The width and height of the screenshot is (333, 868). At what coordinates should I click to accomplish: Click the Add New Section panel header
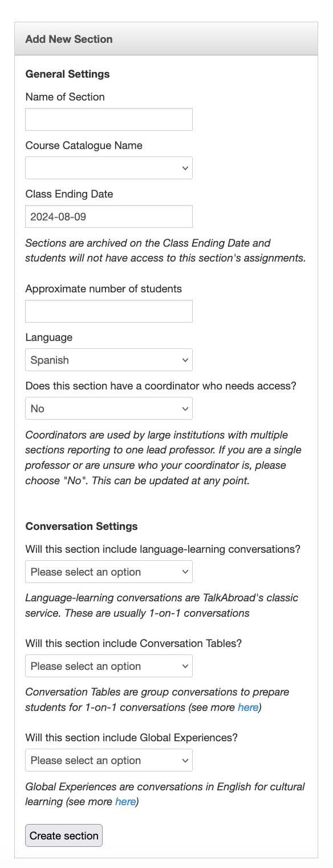point(166,39)
